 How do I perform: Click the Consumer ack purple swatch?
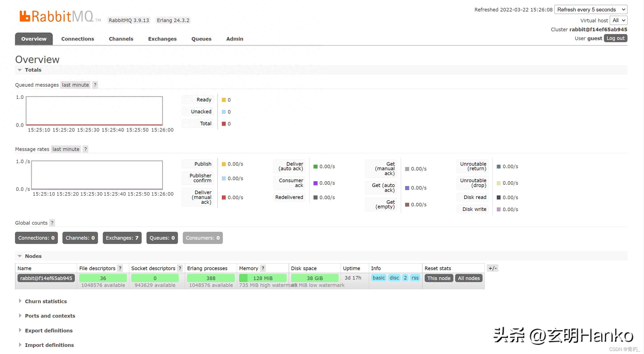tap(316, 183)
